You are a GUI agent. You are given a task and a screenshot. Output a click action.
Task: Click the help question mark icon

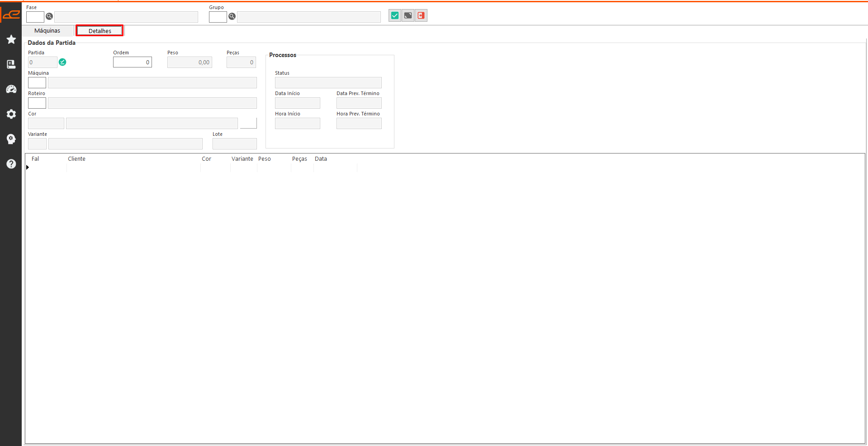click(11, 164)
